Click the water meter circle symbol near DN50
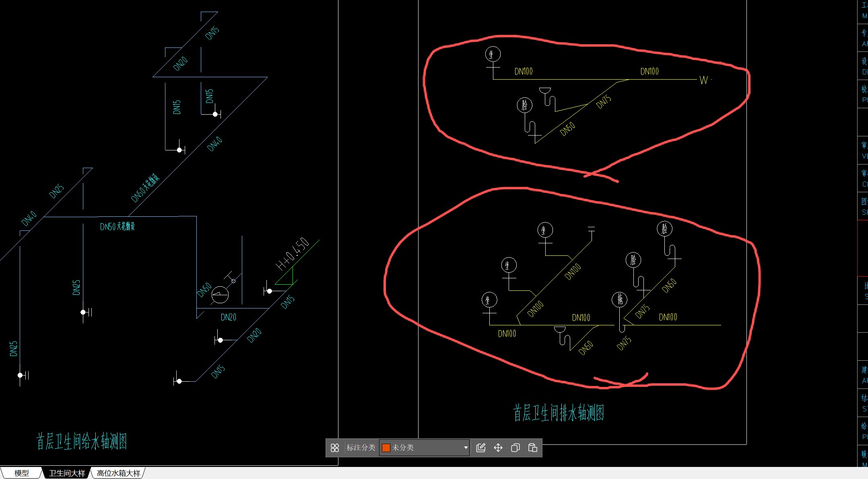 [x=220, y=294]
